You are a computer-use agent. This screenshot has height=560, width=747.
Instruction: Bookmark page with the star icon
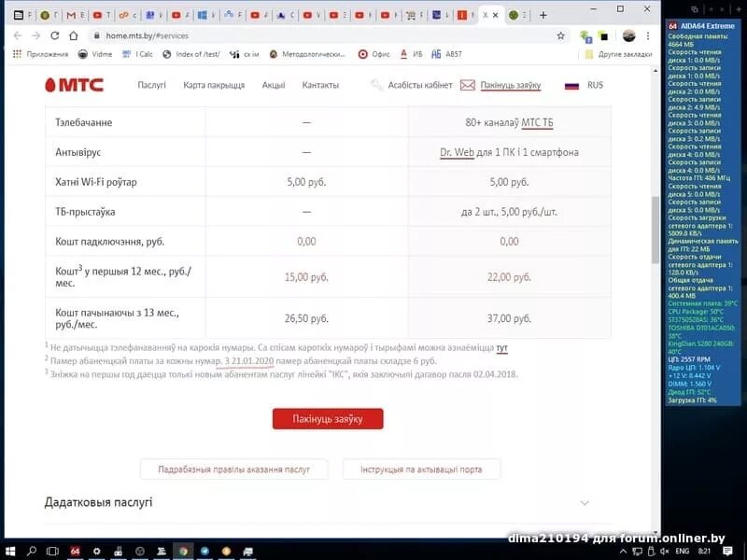(561, 35)
